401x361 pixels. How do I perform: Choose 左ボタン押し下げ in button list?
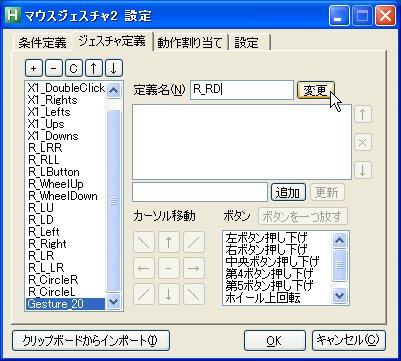click(277, 238)
